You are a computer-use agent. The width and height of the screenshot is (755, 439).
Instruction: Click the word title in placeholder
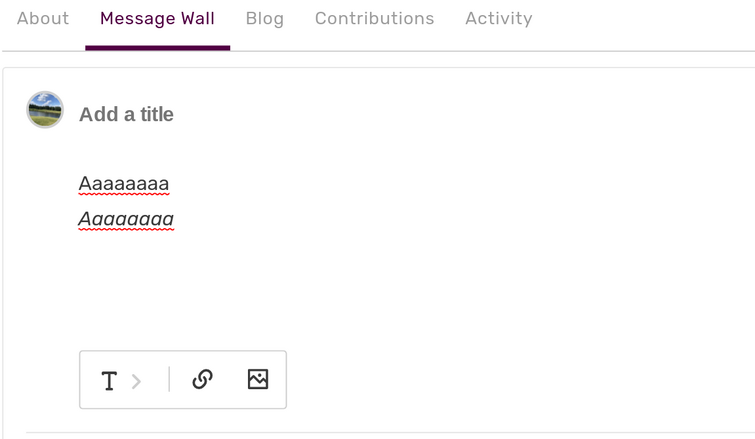156,115
